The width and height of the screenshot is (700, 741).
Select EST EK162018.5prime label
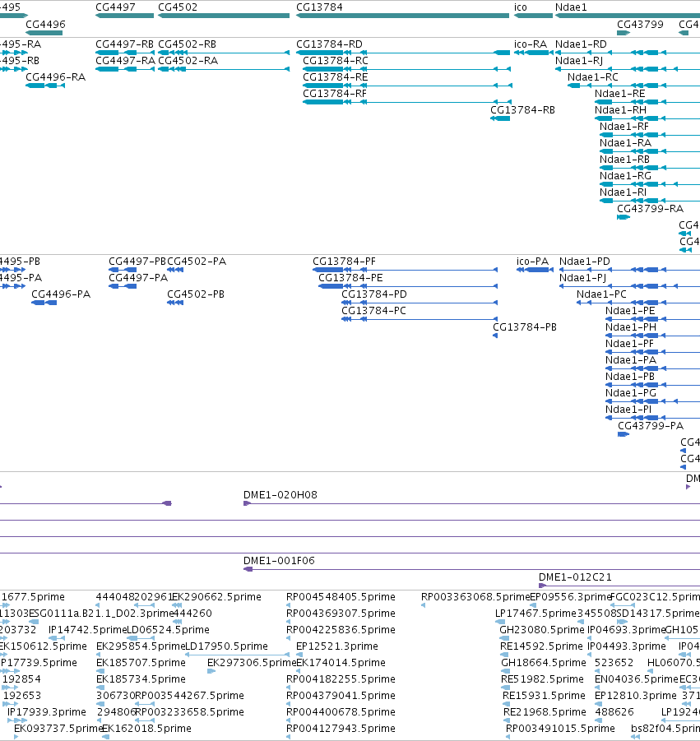[147, 728]
